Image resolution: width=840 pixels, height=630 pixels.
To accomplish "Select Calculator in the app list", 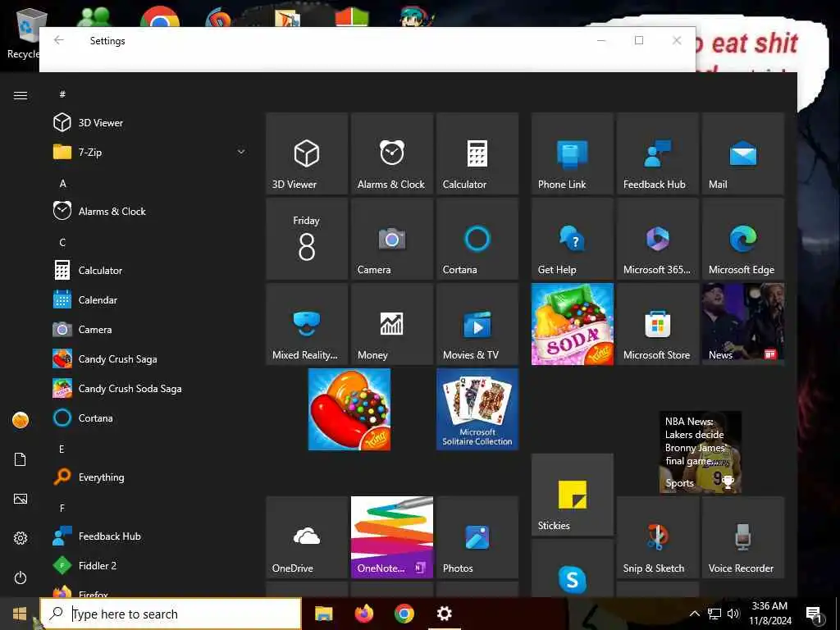I will [x=150, y=270].
